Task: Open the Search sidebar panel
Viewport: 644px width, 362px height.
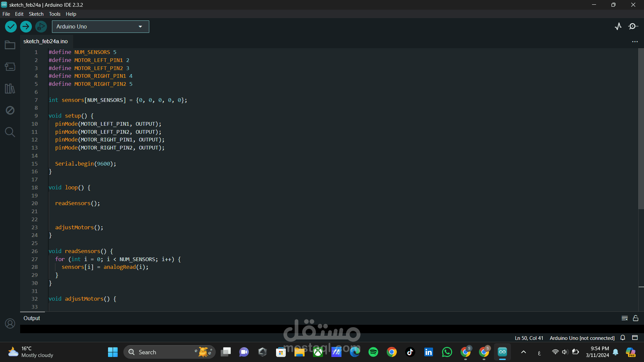Action: (x=10, y=132)
